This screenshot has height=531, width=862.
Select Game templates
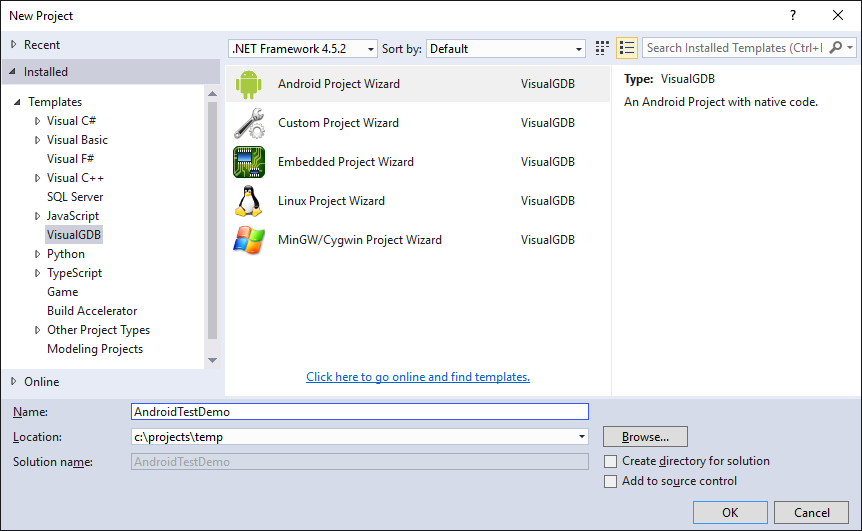tap(63, 292)
